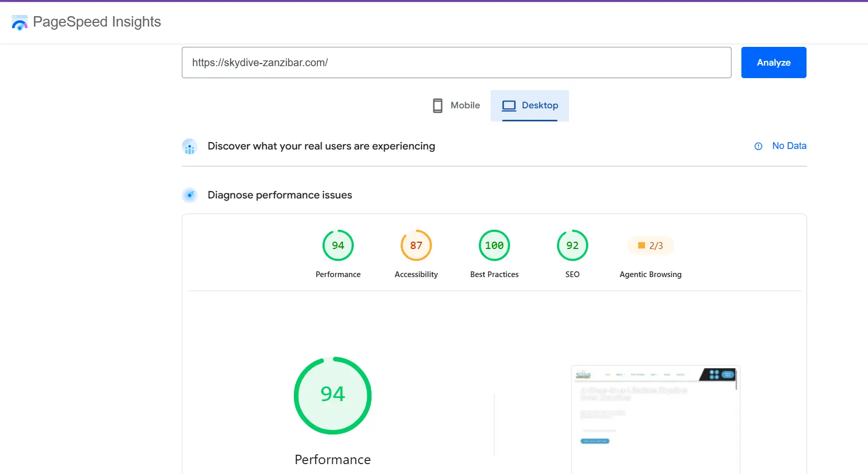Viewport: 868px width, 474px height.
Task: Click the 'Discover what your real users are experiencing' heading
Action: pyautogui.click(x=321, y=146)
